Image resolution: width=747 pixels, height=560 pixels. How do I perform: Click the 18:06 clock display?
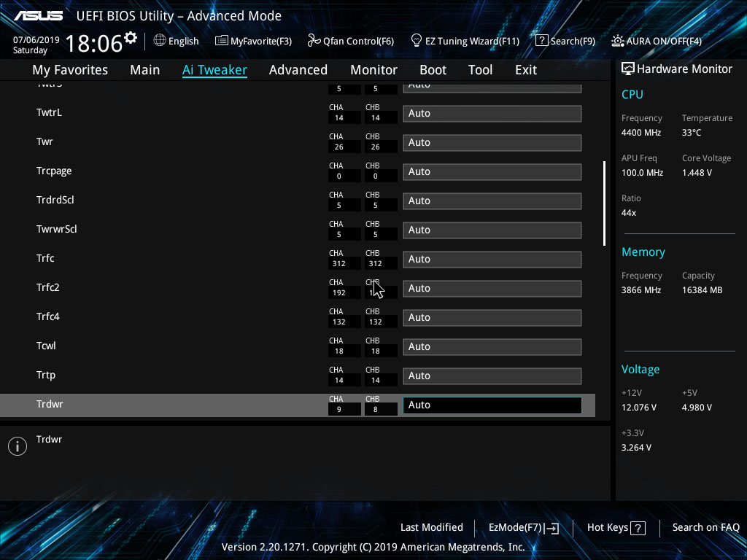pyautogui.click(x=94, y=43)
